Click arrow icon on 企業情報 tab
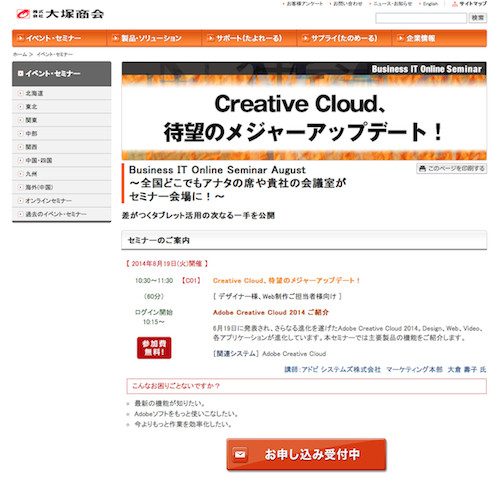The width and height of the screenshot is (500, 477). pyautogui.click(x=400, y=38)
